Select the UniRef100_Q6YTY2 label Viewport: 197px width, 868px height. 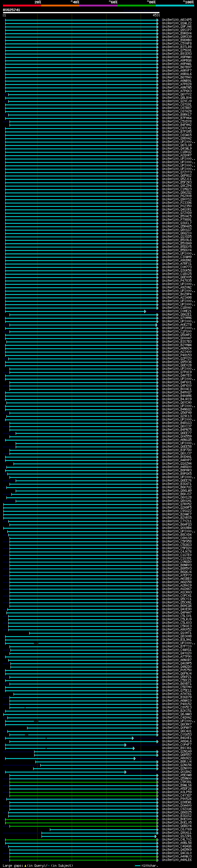[x=177, y=94]
